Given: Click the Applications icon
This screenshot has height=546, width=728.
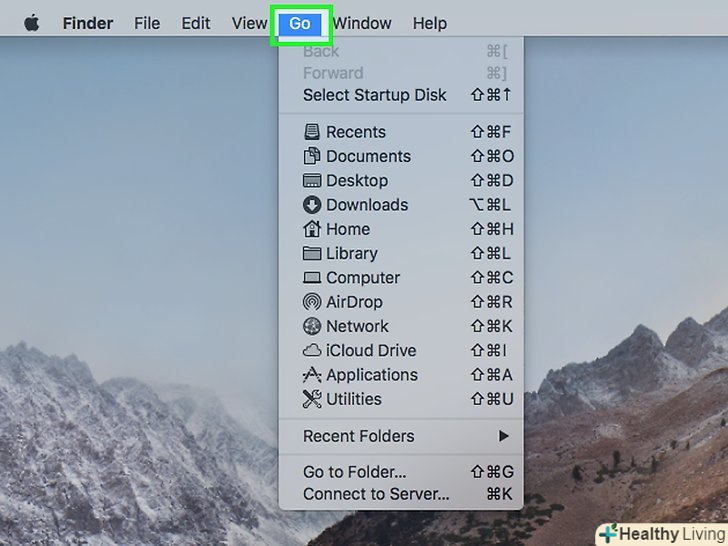Looking at the screenshot, I should coord(312,375).
